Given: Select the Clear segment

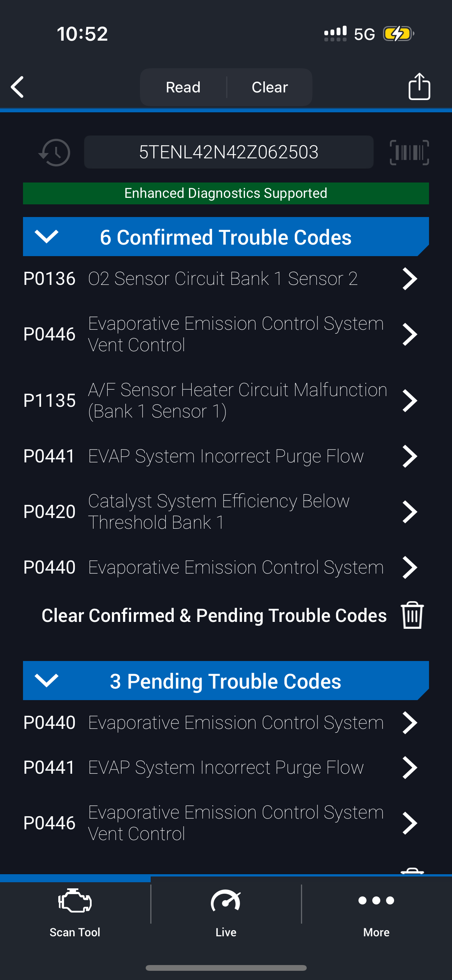Looking at the screenshot, I should (270, 87).
